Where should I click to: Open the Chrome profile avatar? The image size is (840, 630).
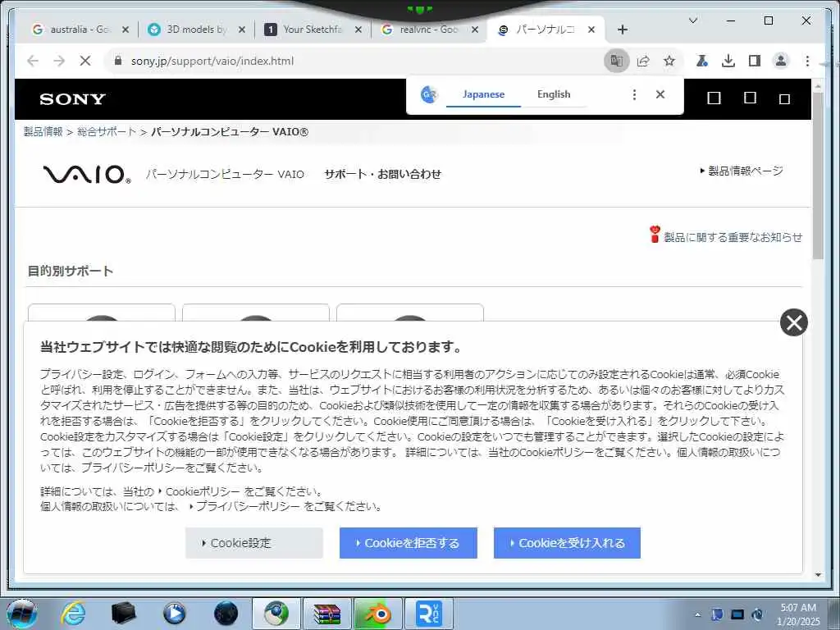click(781, 61)
